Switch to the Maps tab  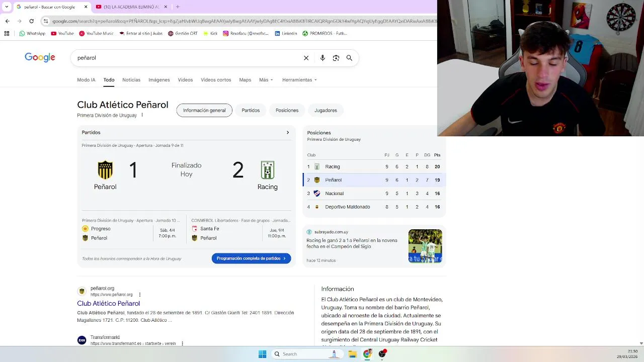pyautogui.click(x=245, y=80)
